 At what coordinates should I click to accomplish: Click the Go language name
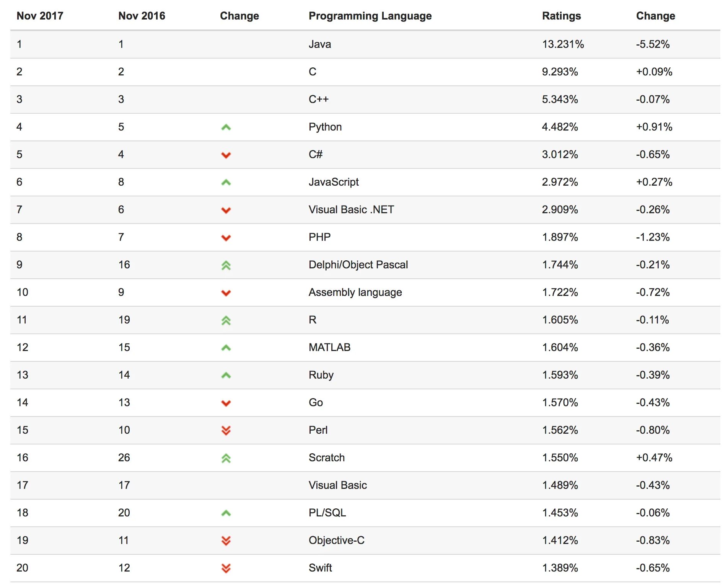[316, 402]
